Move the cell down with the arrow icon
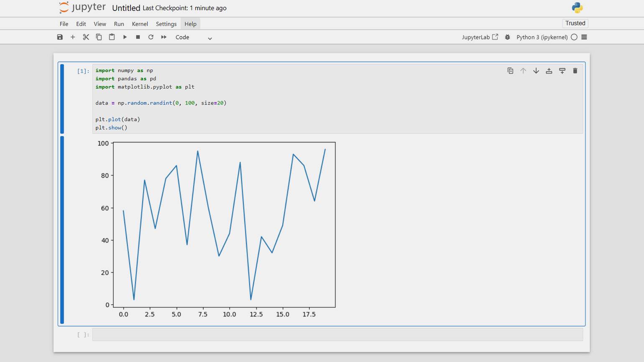The height and width of the screenshot is (362, 644). [536, 71]
